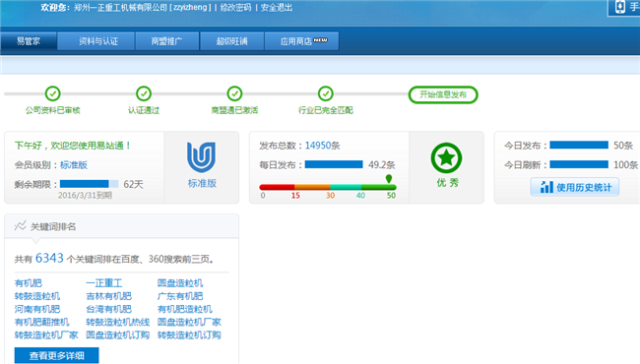Image resolution: width=640 pixels, height=364 pixels.
Task: Open the keyword link 有机肥翻推机
Action: click(41, 322)
